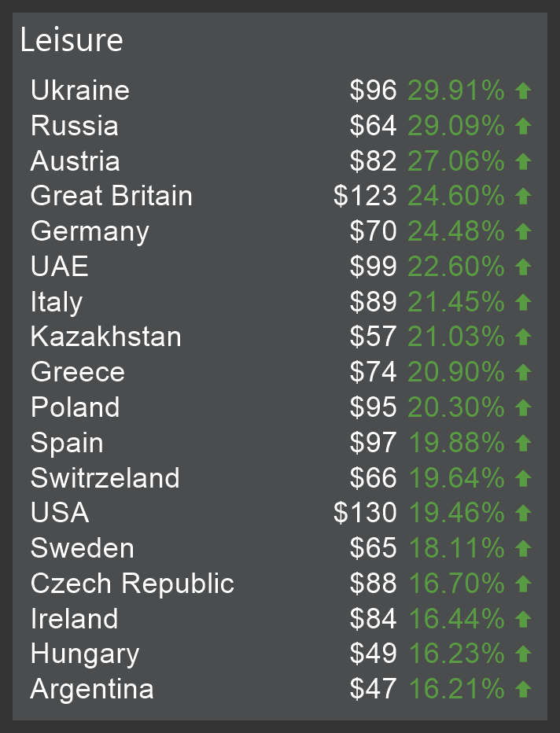560x733 pixels.
Task: Click Sweden's 18.11% growth value
Action: (456, 548)
